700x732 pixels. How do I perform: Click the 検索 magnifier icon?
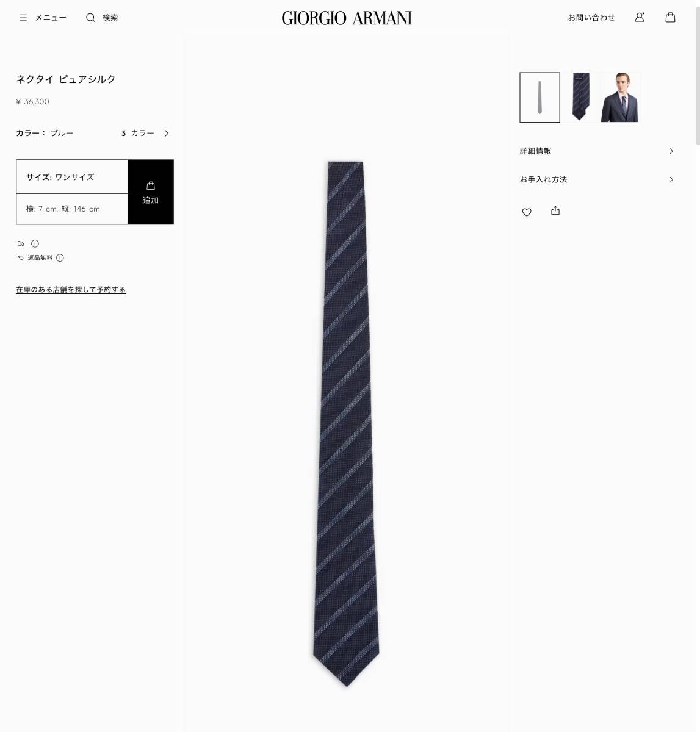tap(90, 18)
